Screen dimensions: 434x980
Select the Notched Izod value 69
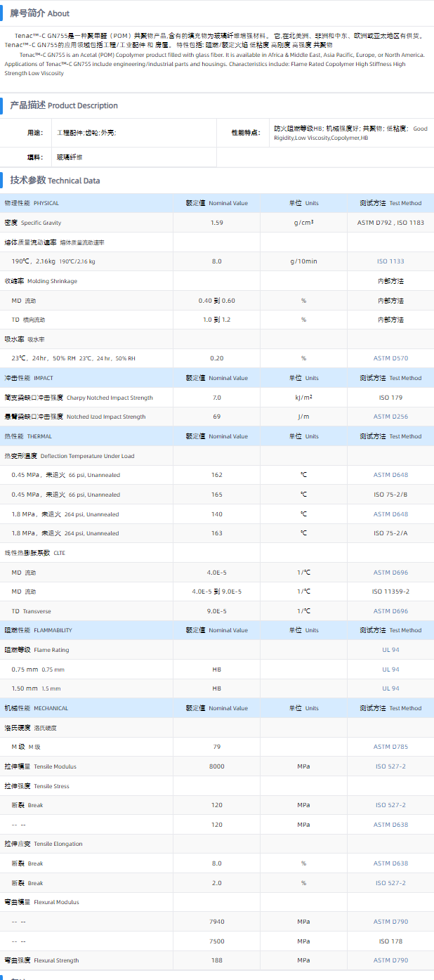pyautogui.click(x=216, y=417)
